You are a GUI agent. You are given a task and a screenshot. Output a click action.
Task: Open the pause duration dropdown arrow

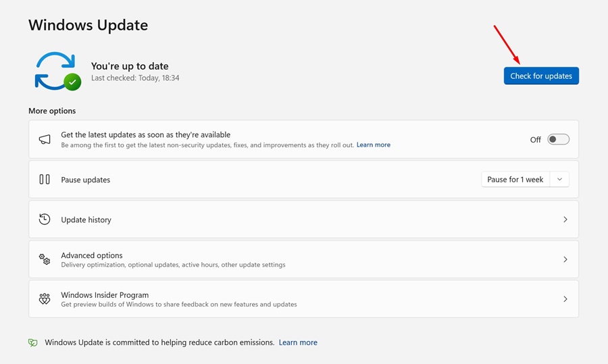[x=559, y=180]
